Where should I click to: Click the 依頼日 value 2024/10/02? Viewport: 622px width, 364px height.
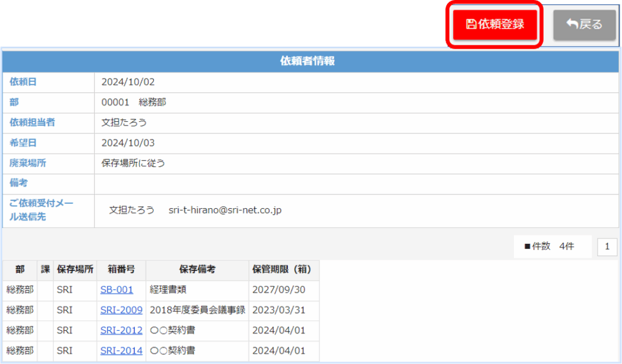[x=128, y=82]
